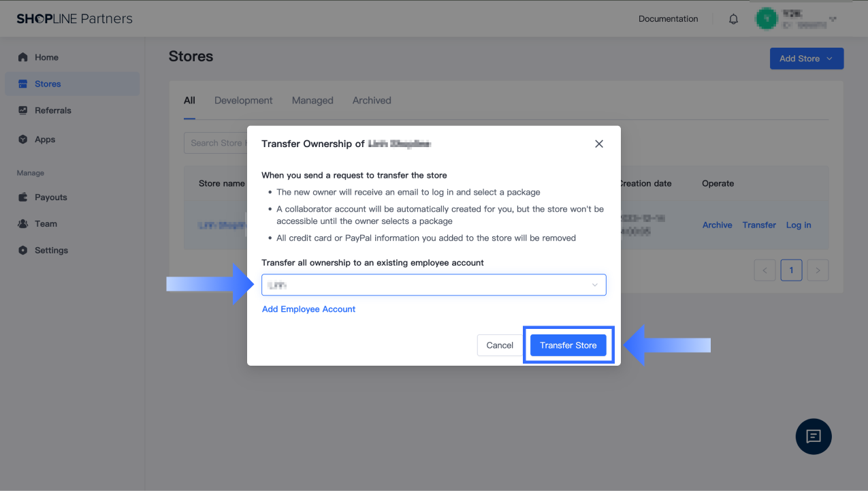The width and height of the screenshot is (868, 491).
Task: Click the Payouts wallet icon
Action: click(x=23, y=197)
